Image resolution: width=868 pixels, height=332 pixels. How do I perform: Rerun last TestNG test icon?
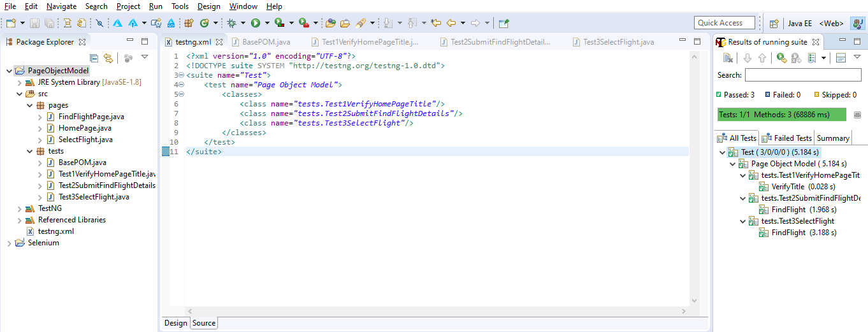pos(781,58)
